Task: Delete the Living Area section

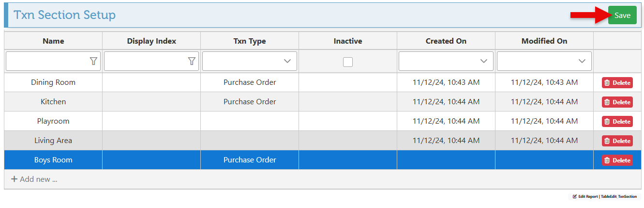Action: point(617,141)
